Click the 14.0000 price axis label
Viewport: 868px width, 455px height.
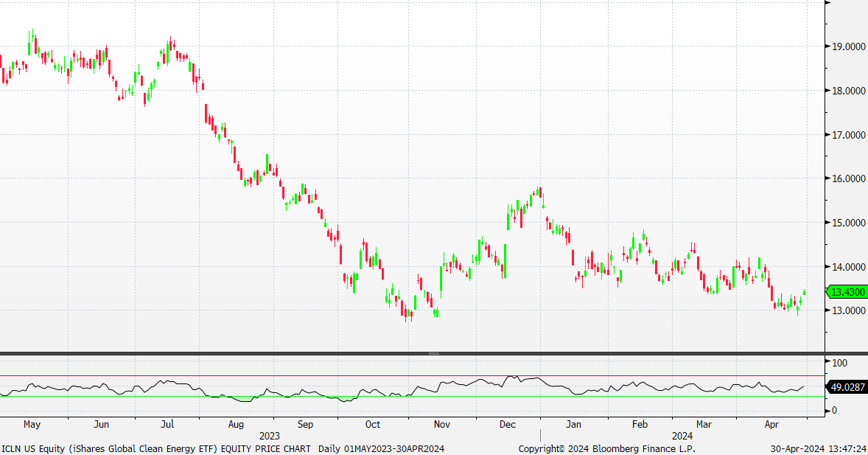[x=849, y=266]
